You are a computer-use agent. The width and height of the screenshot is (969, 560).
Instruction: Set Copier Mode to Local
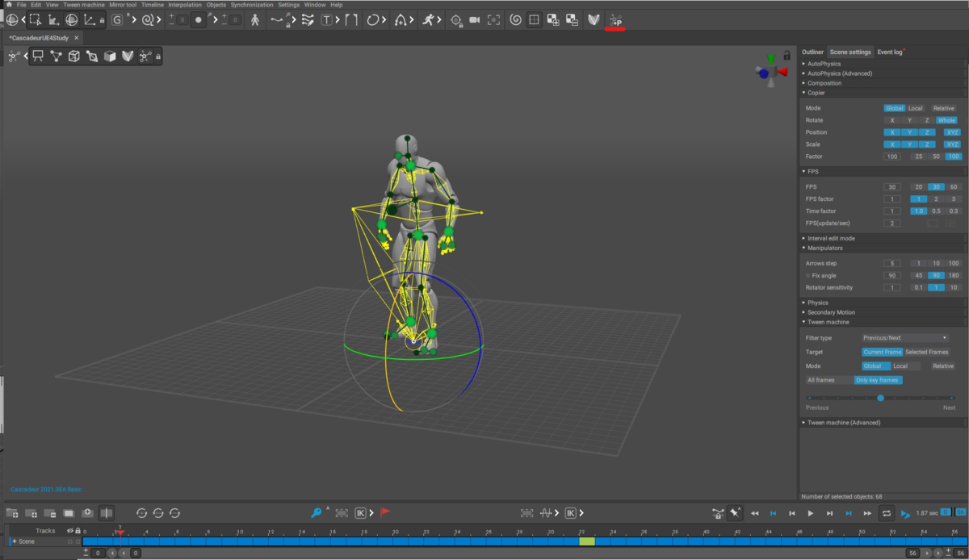pyautogui.click(x=915, y=108)
